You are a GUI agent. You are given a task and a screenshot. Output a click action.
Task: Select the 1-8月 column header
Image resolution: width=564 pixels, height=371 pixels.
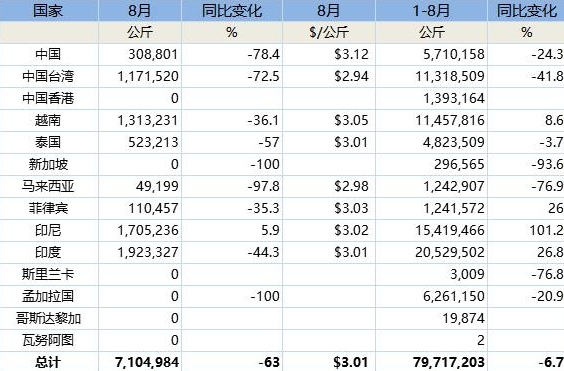pyautogui.click(x=431, y=10)
